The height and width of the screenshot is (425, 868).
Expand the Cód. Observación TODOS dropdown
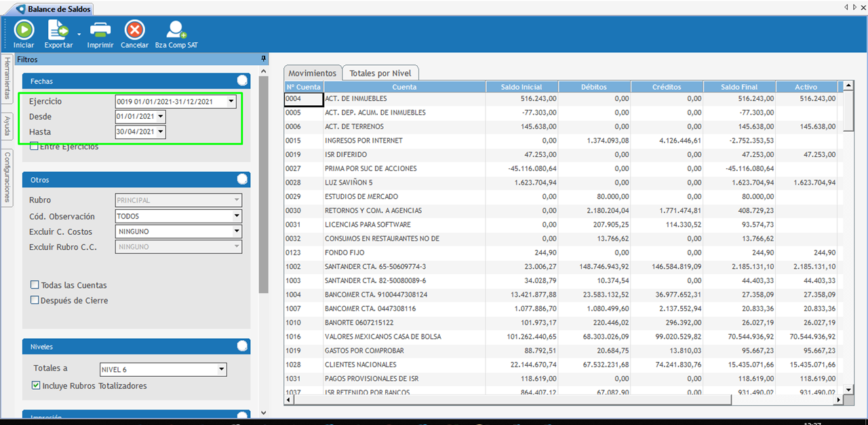pos(237,216)
